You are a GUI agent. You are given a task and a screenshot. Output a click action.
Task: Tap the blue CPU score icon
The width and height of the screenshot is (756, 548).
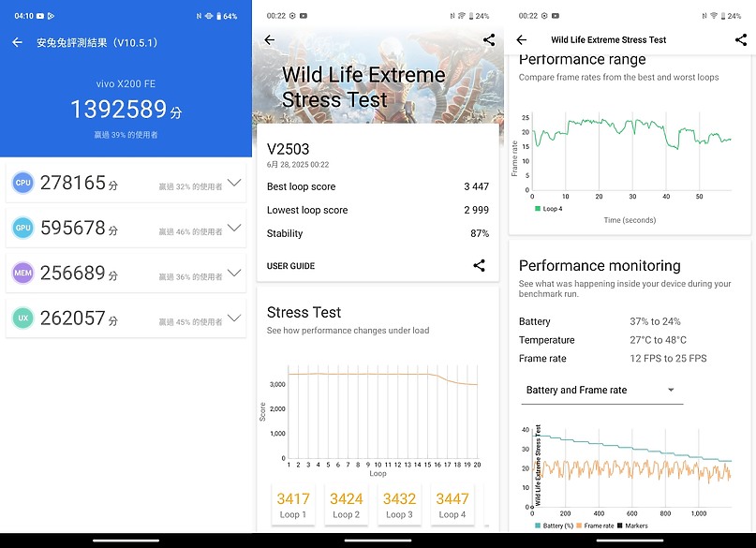coord(22,183)
